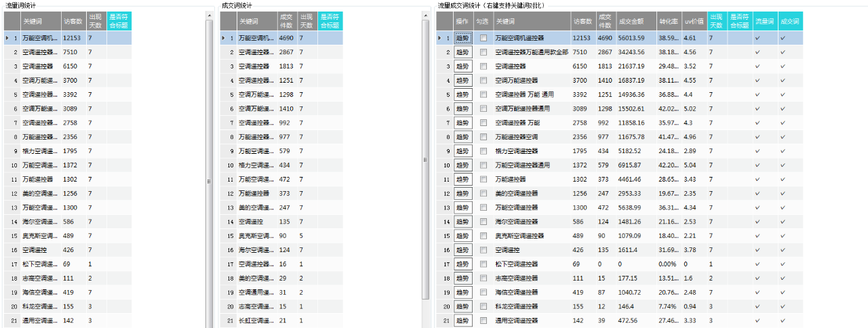Click conversion rate 0.00% cell
The width and height of the screenshot is (868, 328).
tap(669, 264)
